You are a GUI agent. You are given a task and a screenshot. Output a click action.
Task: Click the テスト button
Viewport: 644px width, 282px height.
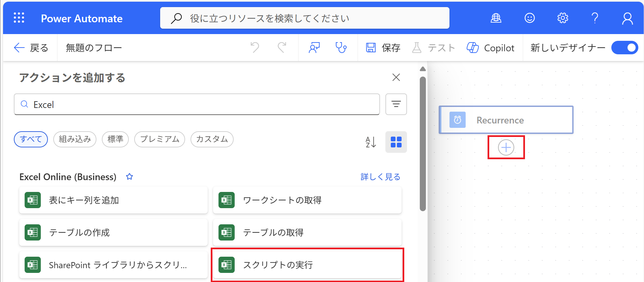(434, 48)
